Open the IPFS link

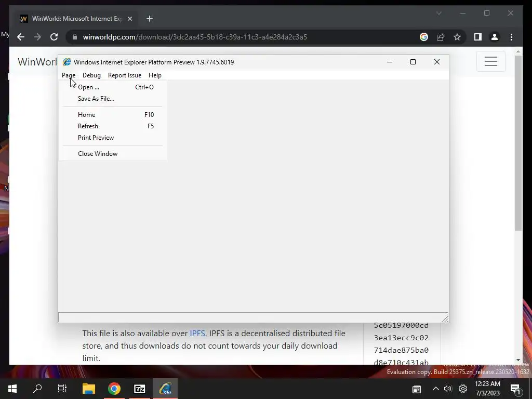(197, 333)
